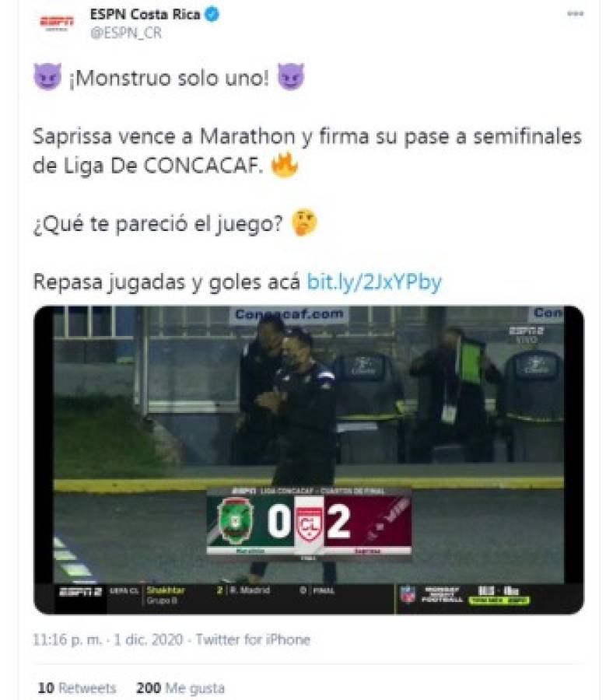Click the fire emoji after CONCACAF
The image size is (613, 700).
click(285, 165)
